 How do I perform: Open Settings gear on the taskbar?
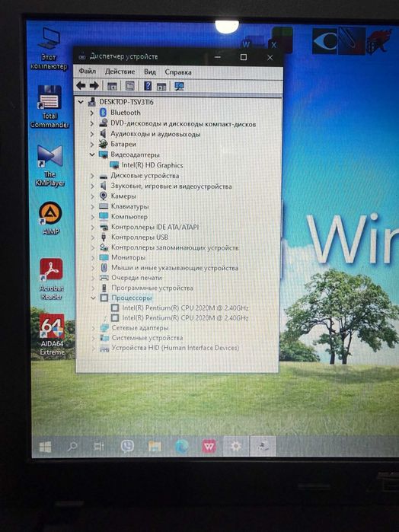(x=235, y=446)
